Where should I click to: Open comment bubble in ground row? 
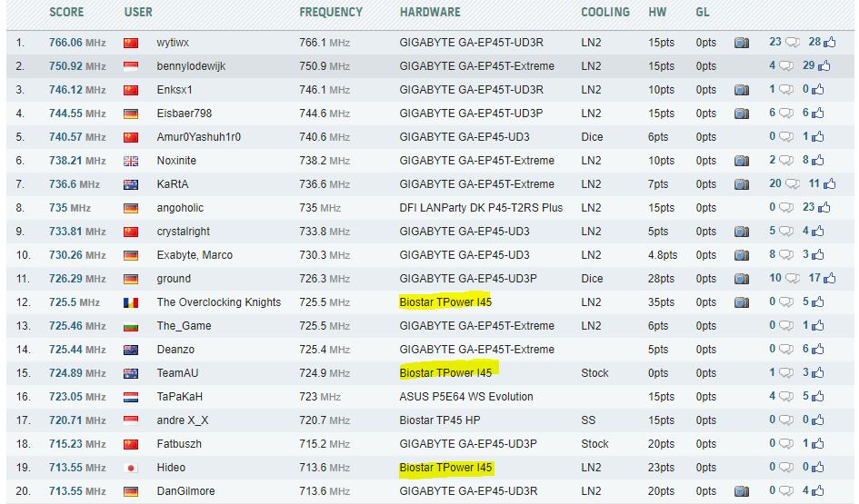pos(792,278)
